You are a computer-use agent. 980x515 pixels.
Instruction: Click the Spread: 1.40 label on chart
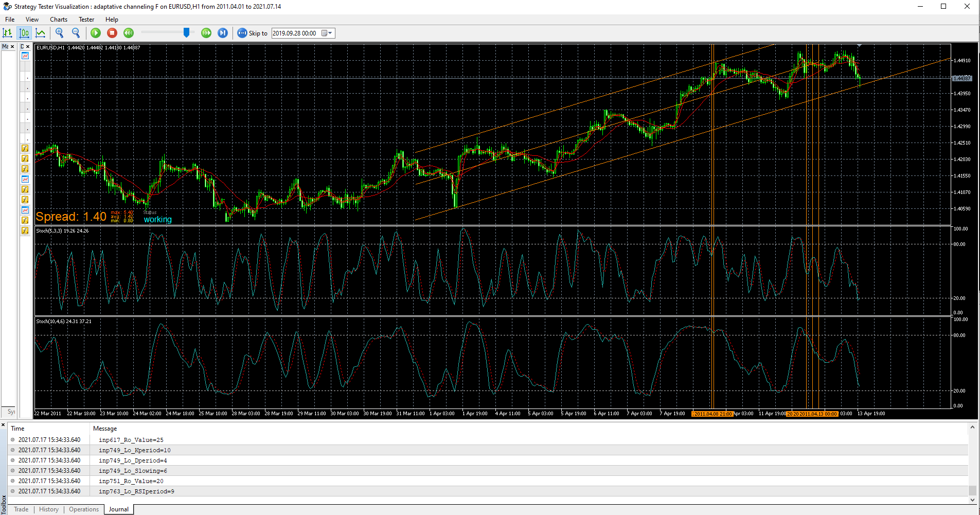pyautogui.click(x=71, y=217)
